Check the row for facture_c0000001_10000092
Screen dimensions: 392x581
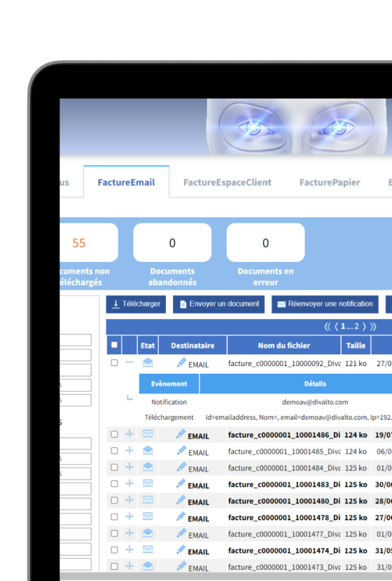pos(114,363)
